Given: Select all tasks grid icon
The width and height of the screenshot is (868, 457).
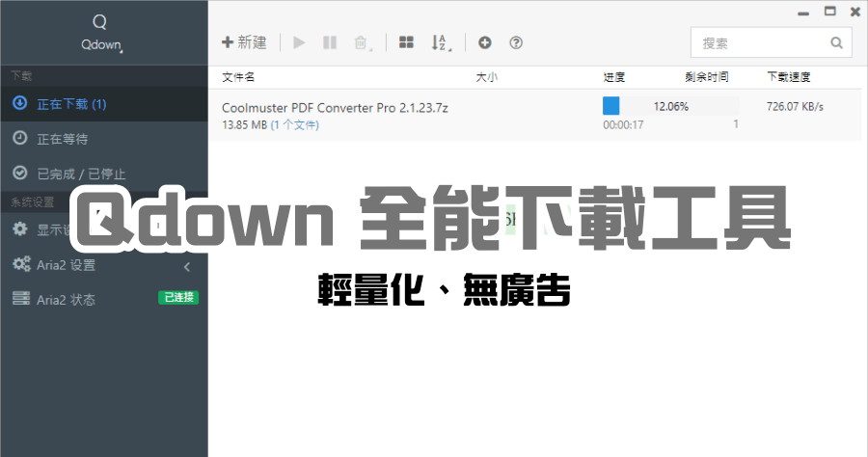Looking at the screenshot, I should (x=406, y=42).
